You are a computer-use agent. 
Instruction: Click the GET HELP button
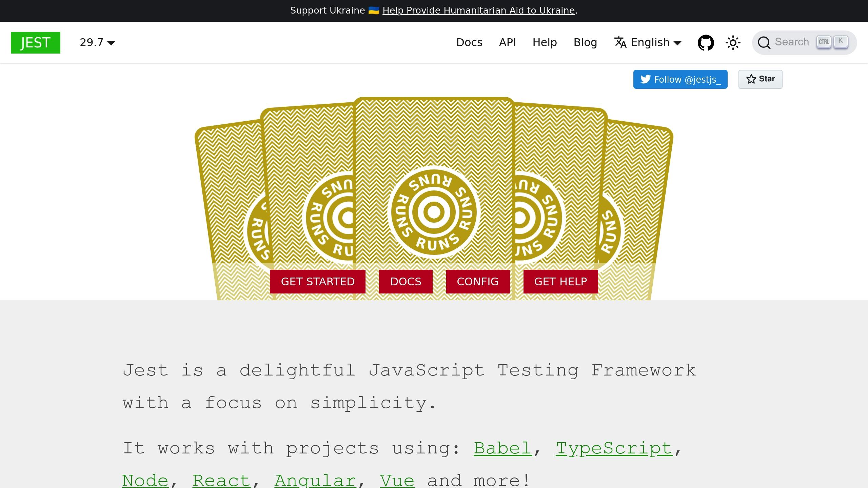point(560,282)
